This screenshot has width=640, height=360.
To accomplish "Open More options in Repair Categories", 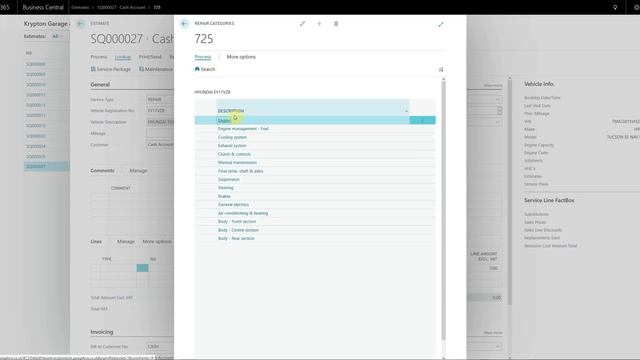I will (241, 57).
